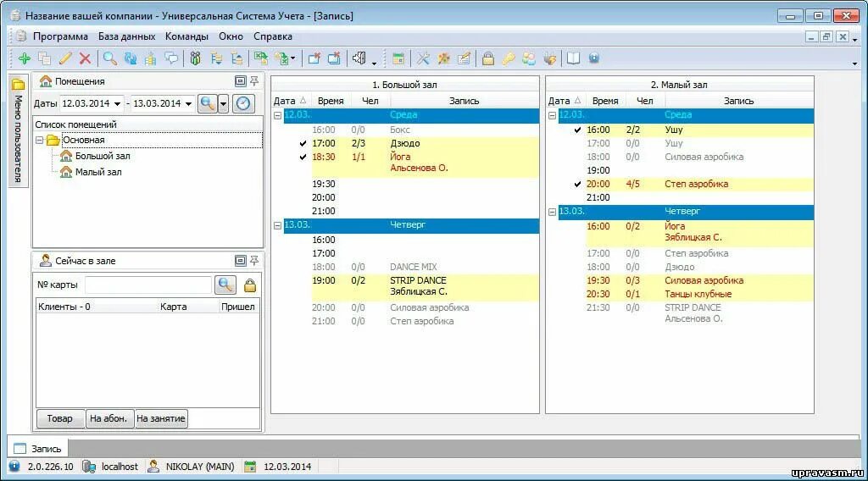Screen dimensions: 868x481
Task: Open the start date 12.03.2014 dropdown
Action: pos(117,104)
